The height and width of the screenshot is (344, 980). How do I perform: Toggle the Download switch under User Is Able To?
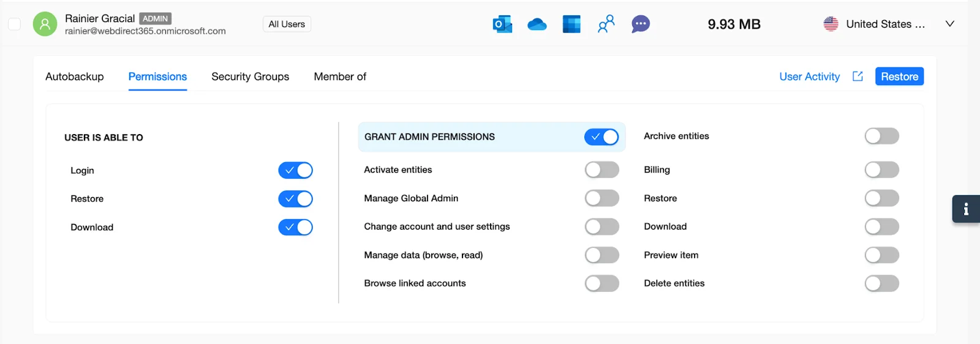296,227
